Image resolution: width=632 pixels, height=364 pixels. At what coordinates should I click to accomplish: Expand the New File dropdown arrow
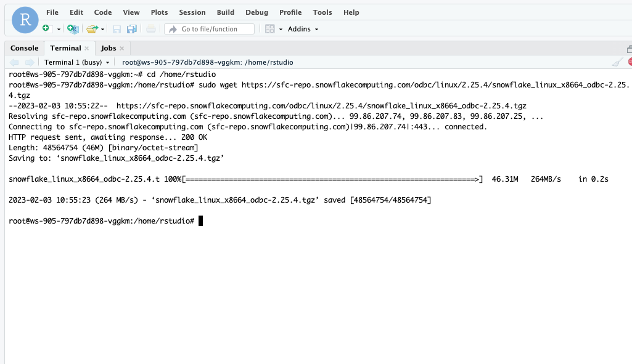coord(59,29)
